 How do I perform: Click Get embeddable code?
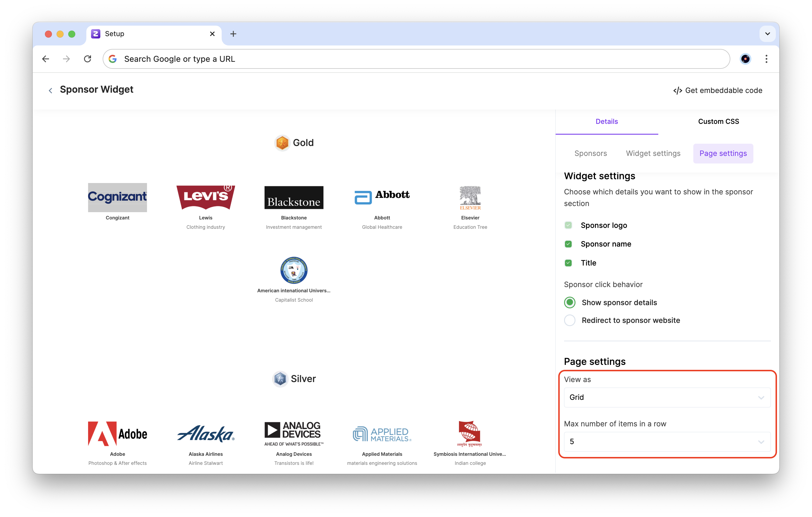717,90
